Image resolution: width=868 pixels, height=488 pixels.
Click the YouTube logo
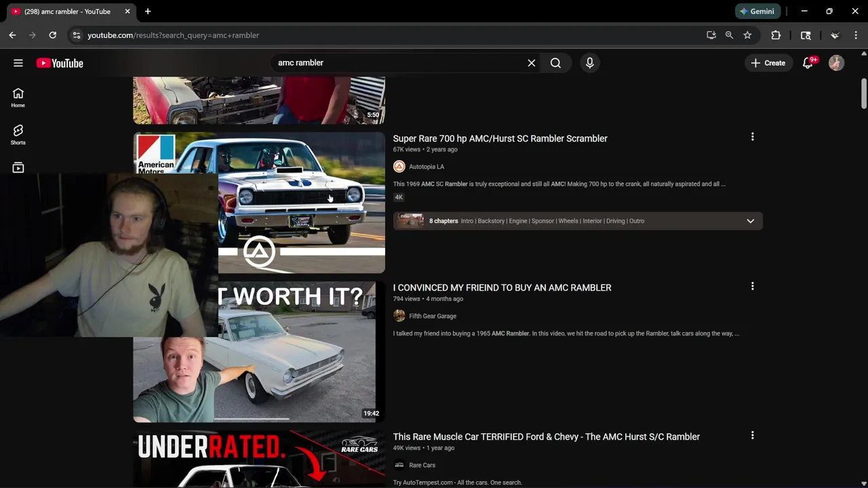click(60, 63)
